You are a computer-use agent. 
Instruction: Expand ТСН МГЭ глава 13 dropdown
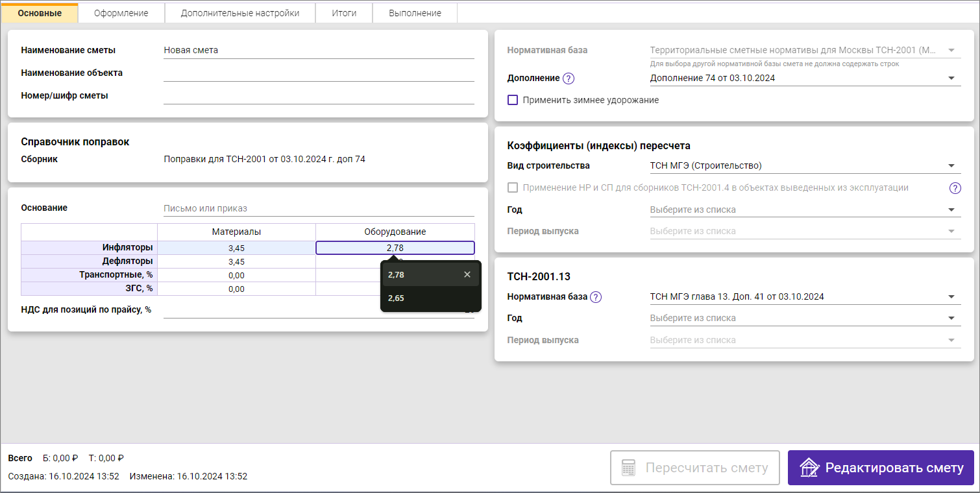[951, 297]
